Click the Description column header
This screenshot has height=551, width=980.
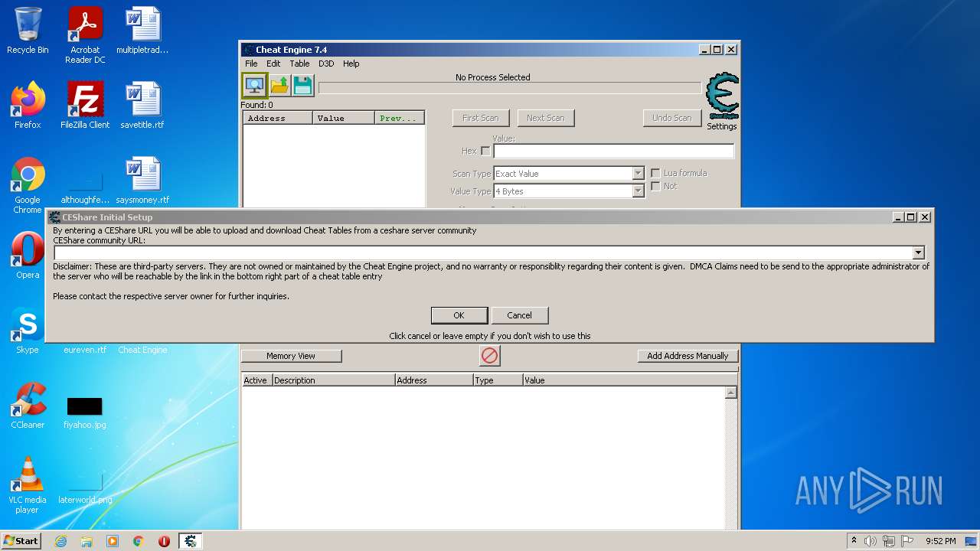tap(334, 380)
